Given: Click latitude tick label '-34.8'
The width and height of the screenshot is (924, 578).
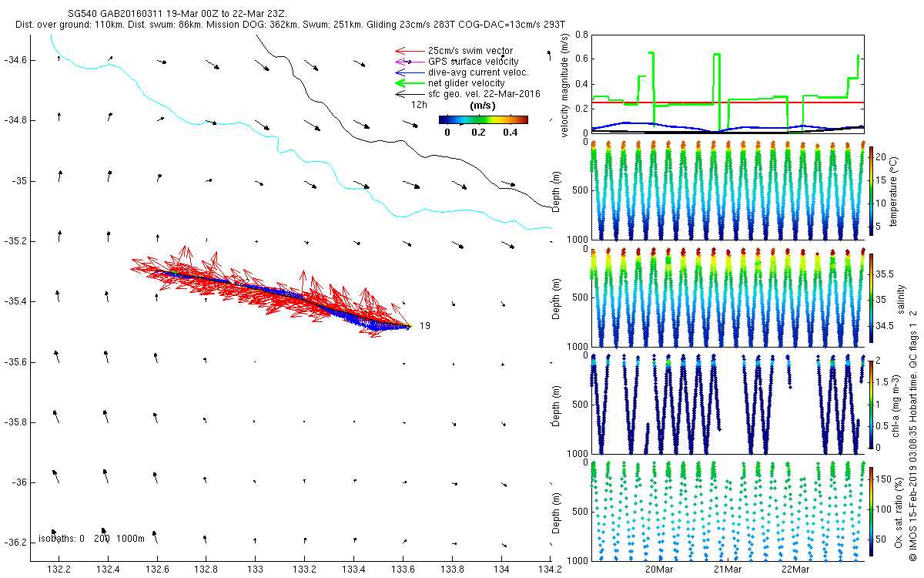Looking at the screenshot, I should tap(15, 120).
